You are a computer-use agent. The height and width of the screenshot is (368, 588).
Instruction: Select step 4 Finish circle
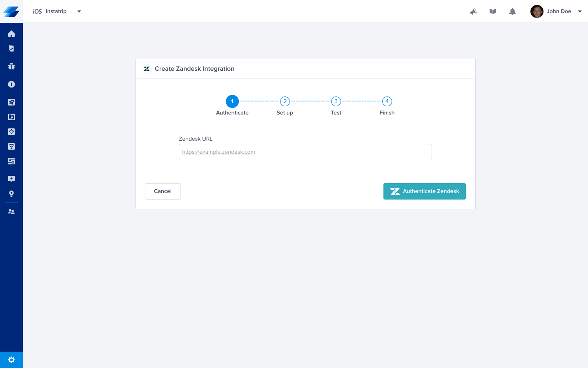pyautogui.click(x=387, y=101)
